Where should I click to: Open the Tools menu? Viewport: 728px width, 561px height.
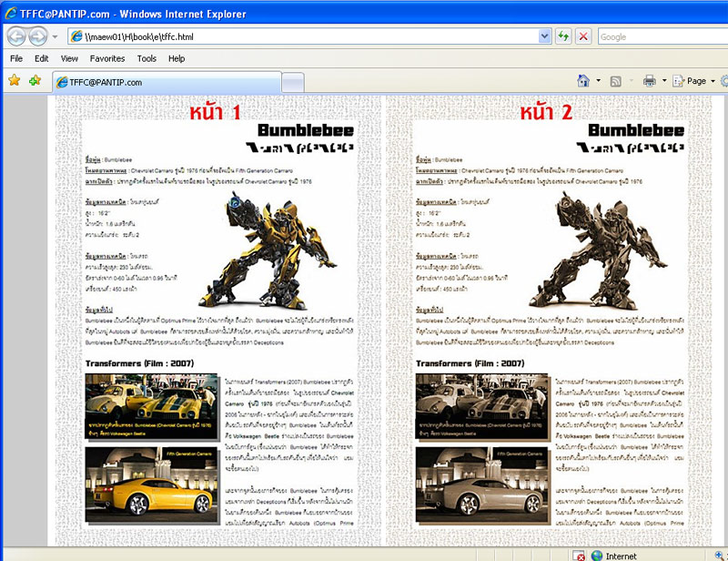(147, 58)
